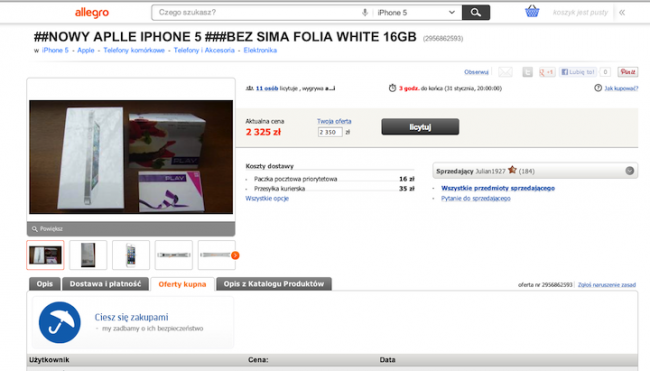Open Wszystkie przedmioty sprzedającego link
Screen dimensions: 650x371
(x=497, y=188)
